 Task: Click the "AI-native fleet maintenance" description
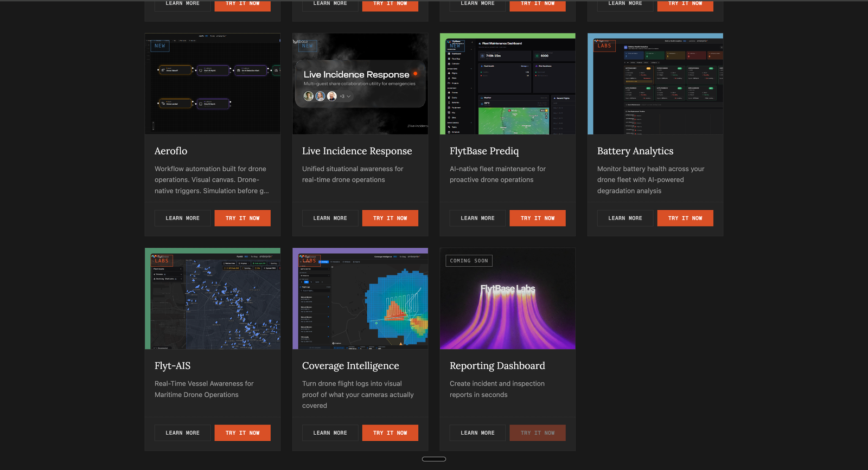(x=497, y=175)
